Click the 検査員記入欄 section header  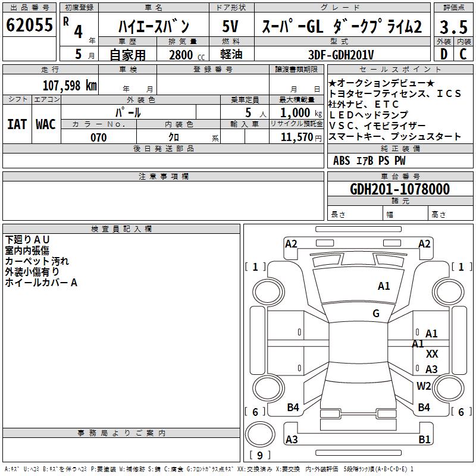(121, 229)
